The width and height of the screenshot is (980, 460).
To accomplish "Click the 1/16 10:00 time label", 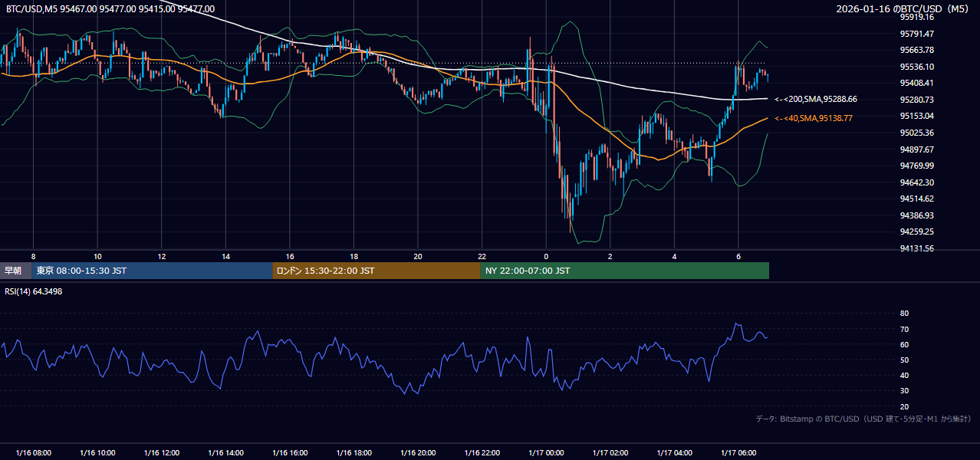I will pos(97,453).
